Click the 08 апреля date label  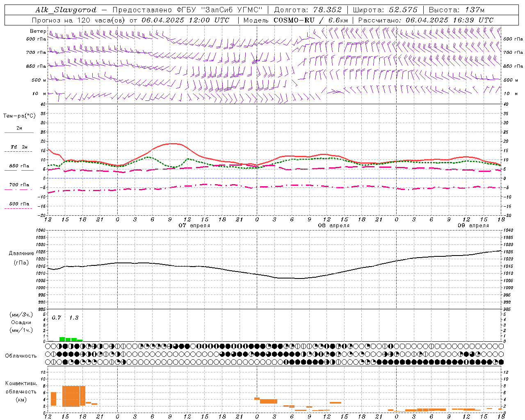333,226
